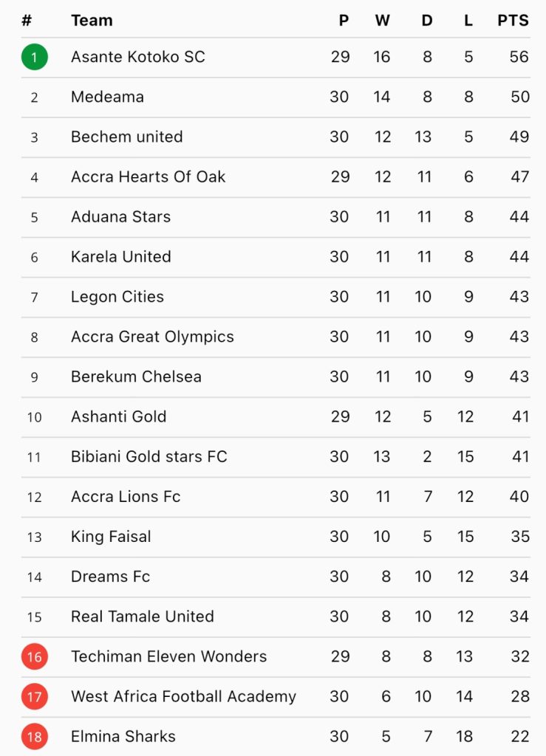Select Bibiani Gold stars FC row
546x756 pixels.
click(x=276, y=456)
